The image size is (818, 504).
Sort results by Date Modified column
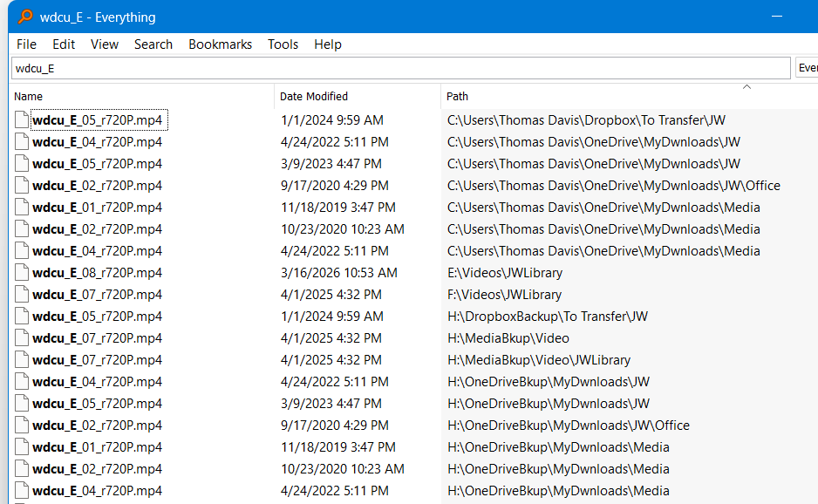point(314,96)
